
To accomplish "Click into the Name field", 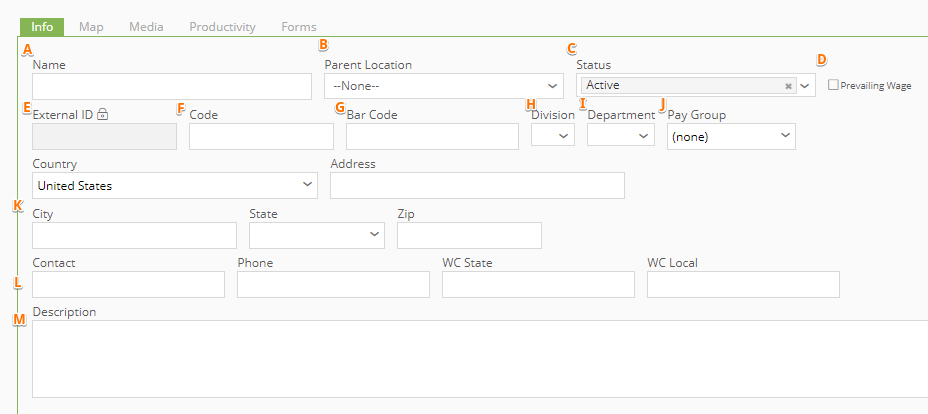I will click(172, 86).
